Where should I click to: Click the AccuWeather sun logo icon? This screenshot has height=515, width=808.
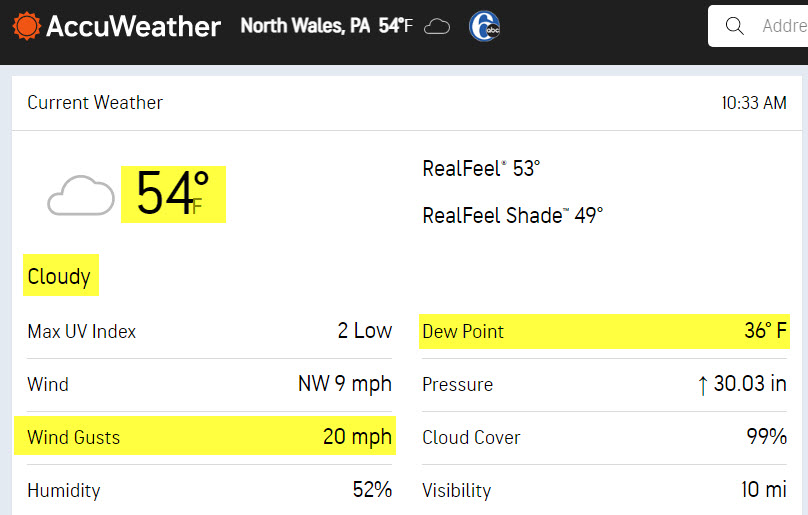26,26
